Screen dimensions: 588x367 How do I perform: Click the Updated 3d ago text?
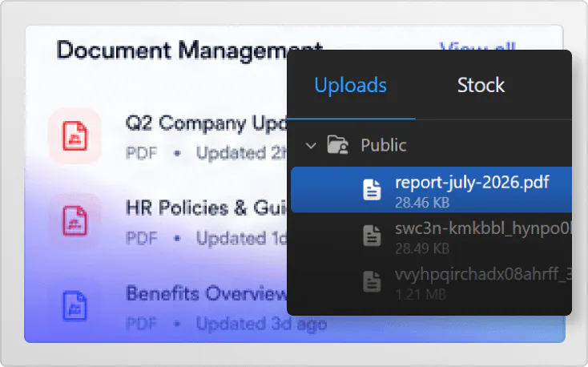(261, 324)
